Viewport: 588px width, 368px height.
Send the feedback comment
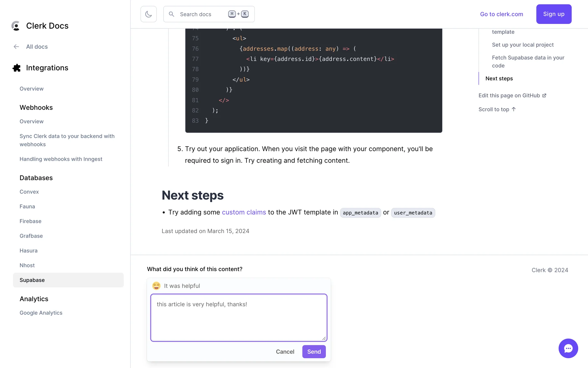pyautogui.click(x=314, y=351)
